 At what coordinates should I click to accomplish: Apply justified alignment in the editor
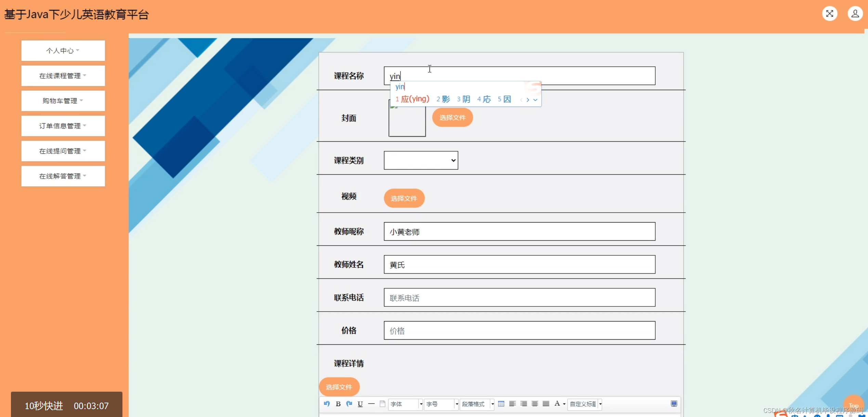click(x=546, y=404)
